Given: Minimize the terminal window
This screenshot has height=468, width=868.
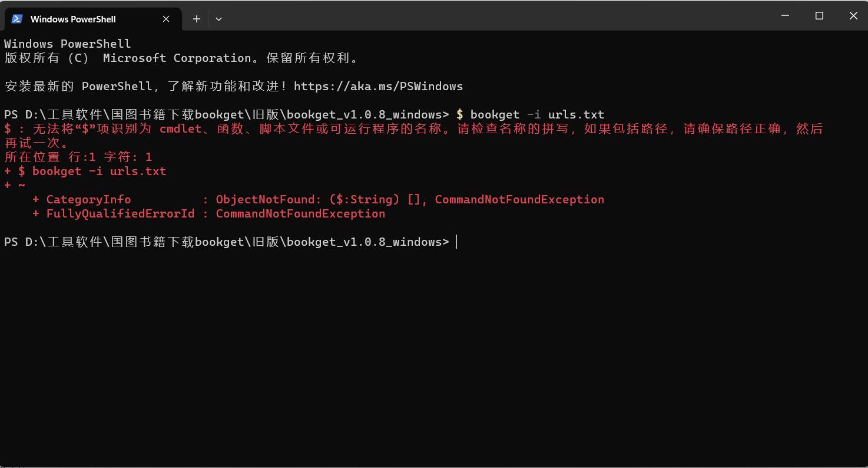Looking at the screenshot, I should click(x=785, y=16).
